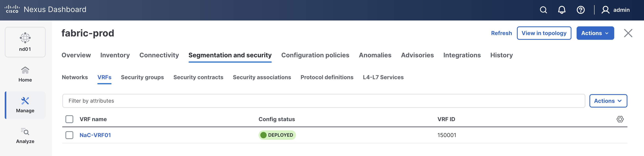Open the notifications bell

coord(562,10)
